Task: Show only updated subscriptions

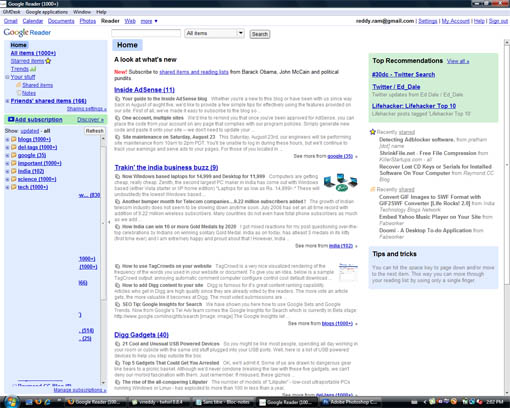Action: click(x=30, y=131)
